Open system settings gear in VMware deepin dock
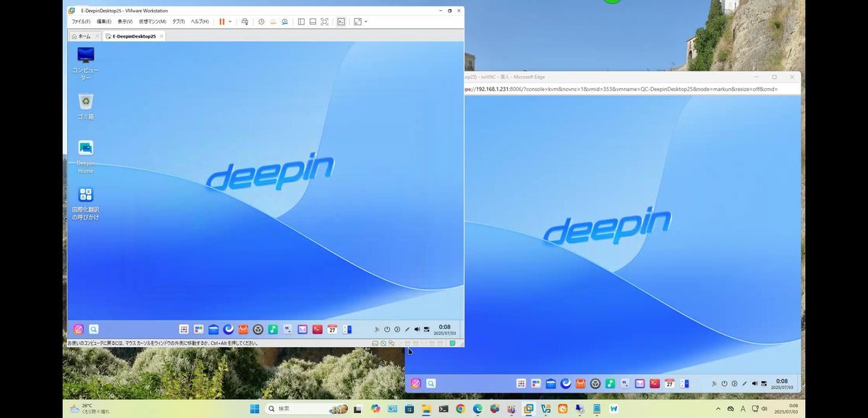This screenshot has width=868, height=418. 258,329
